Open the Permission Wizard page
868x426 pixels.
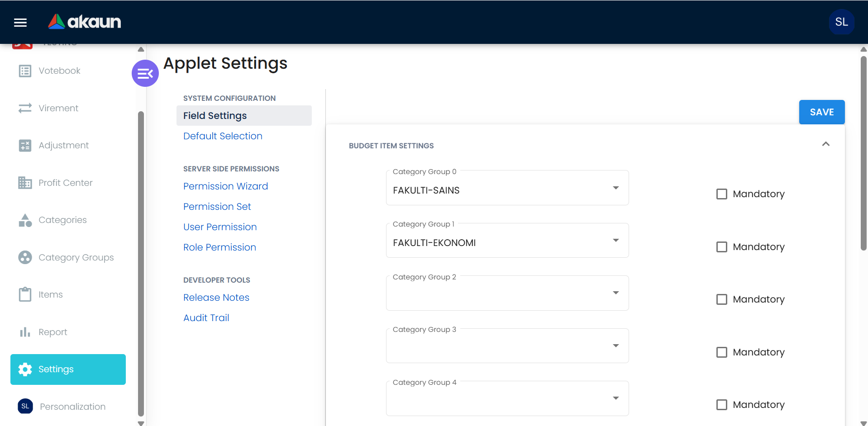[225, 186]
